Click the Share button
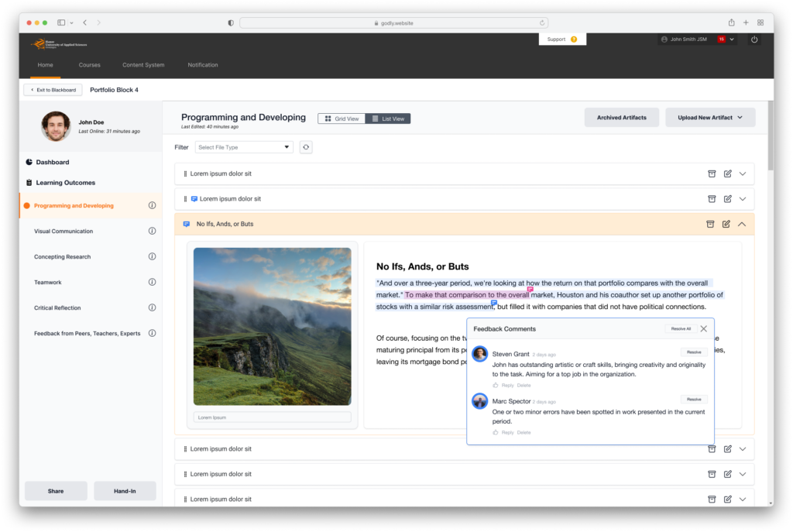The image size is (793, 532). click(56, 491)
